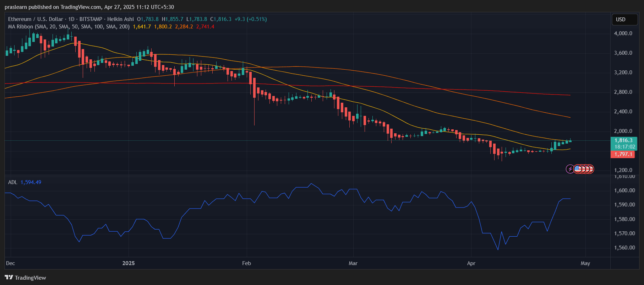Click the blue ADL value 1,594.49

pyautogui.click(x=31, y=182)
